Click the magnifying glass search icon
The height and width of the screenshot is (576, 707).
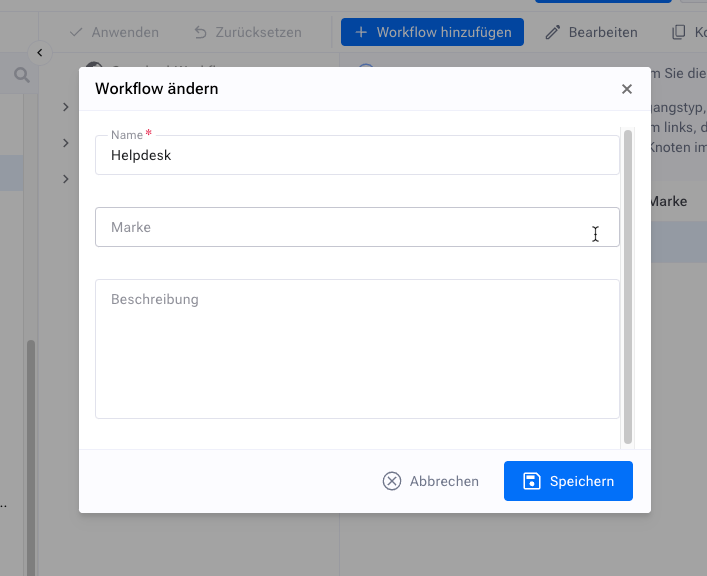coord(21,75)
